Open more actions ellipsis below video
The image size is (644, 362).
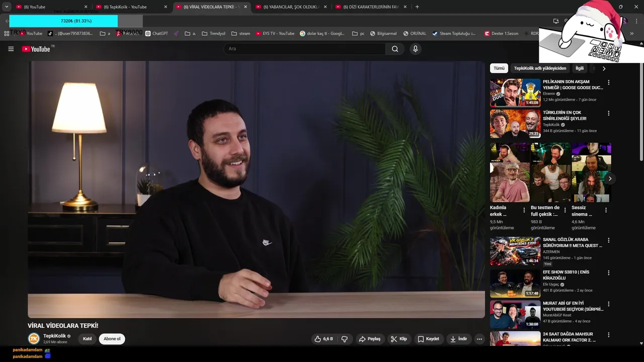click(x=479, y=339)
